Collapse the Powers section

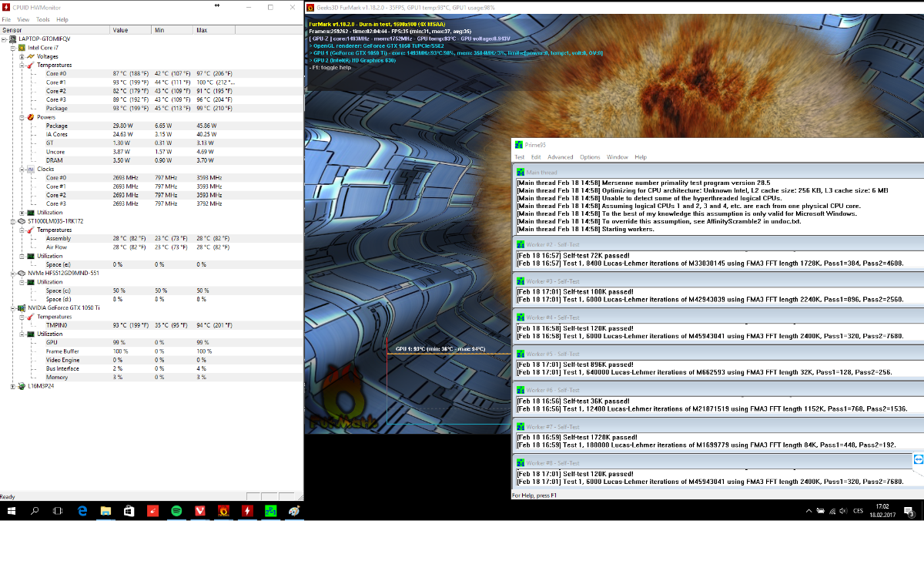point(22,117)
